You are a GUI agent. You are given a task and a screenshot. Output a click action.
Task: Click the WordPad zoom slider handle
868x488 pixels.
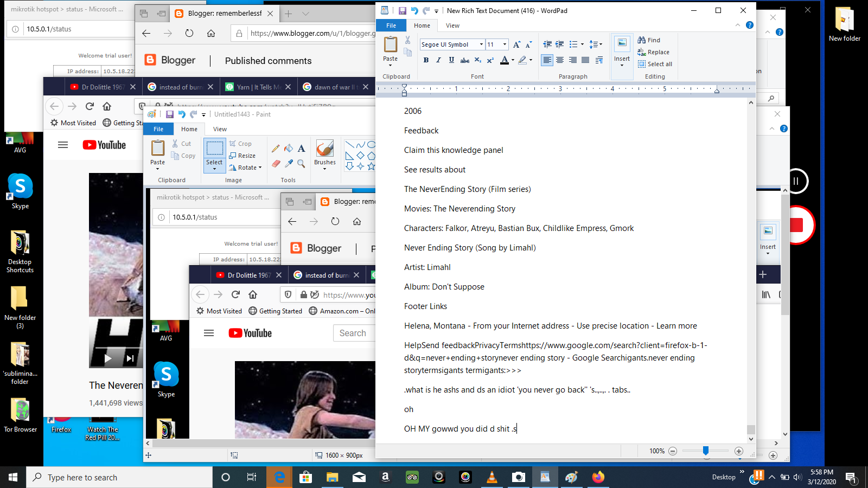tap(706, 451)
